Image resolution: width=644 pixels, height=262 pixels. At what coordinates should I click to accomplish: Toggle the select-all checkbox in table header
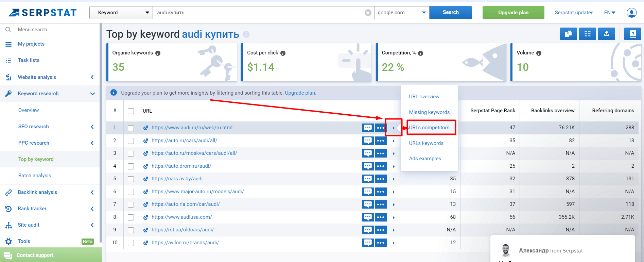tap(131, 111)
